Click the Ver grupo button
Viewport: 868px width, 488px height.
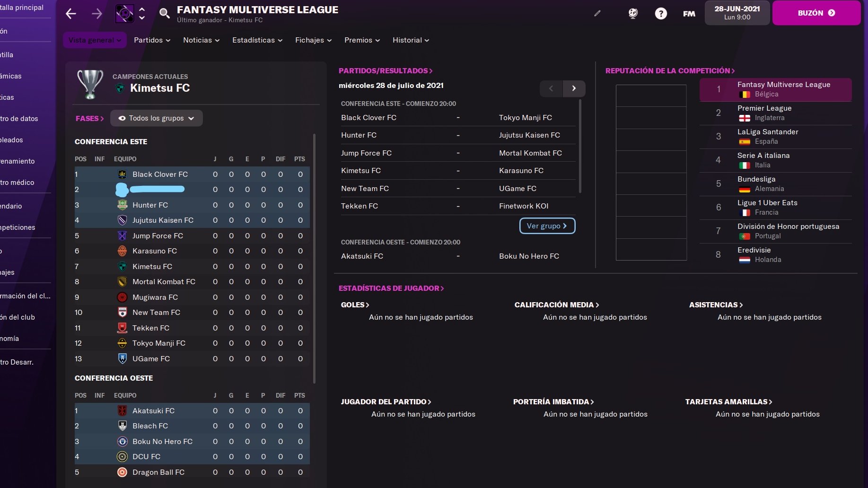pyautogui.click(x=547, y=226)
